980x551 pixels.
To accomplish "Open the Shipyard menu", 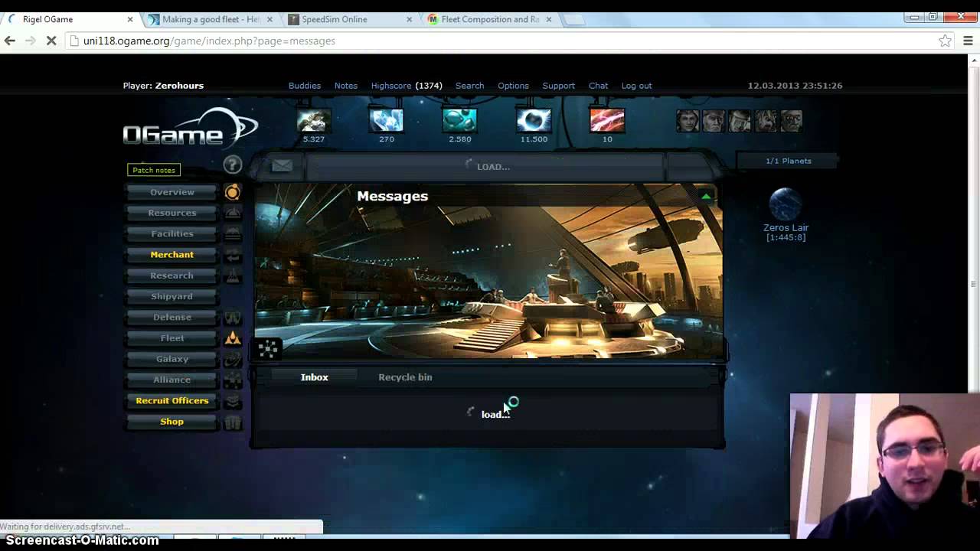I will coord(172,296).
